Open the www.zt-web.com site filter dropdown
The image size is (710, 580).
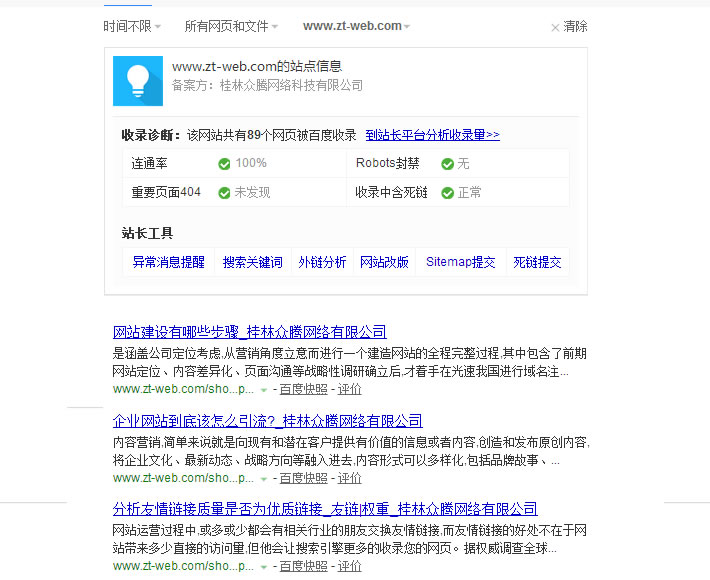(356, 26)
